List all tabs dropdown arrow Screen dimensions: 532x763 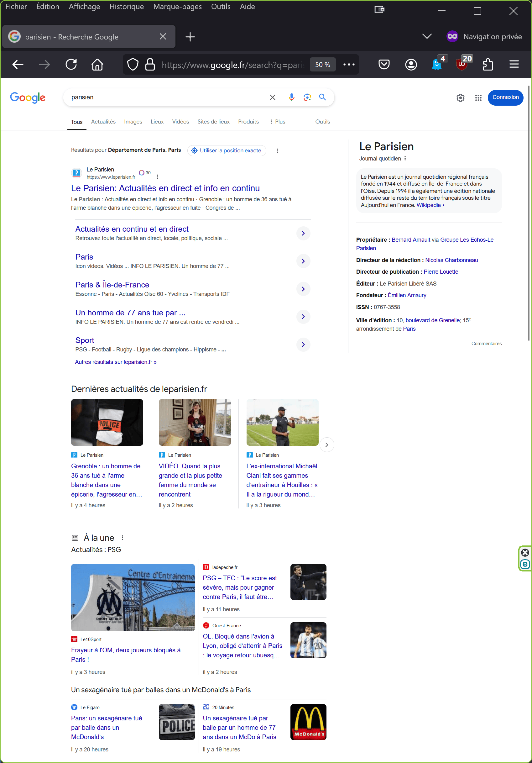[x=427, y=36]
